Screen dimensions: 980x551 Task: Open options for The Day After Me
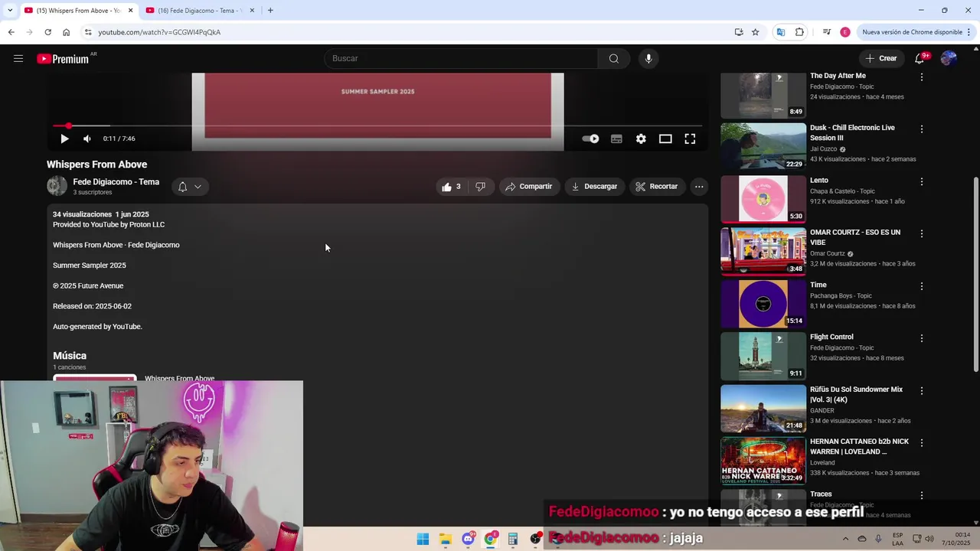[x=922, y=77]
